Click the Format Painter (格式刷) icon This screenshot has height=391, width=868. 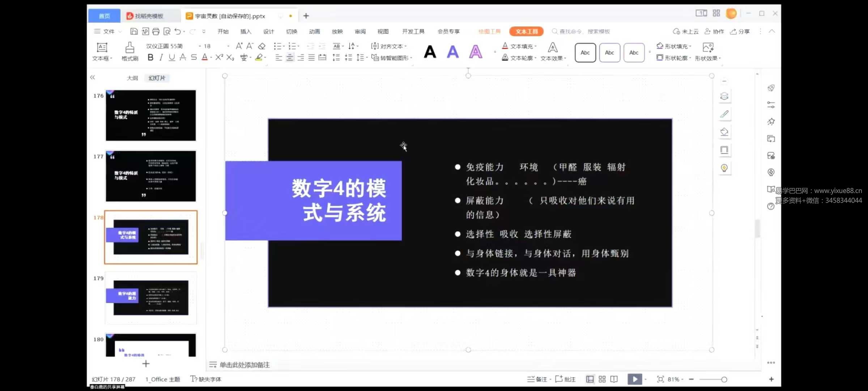tap(130, 48)
